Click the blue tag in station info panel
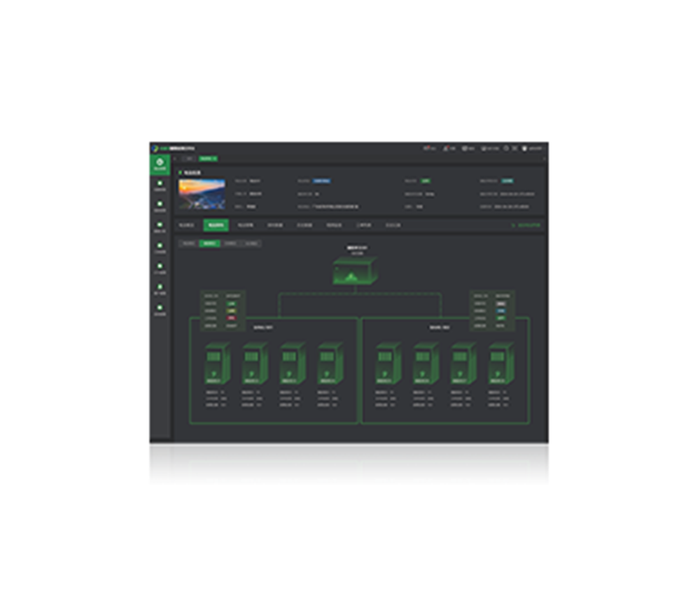 pyautogui.click(x=321, y=181)
